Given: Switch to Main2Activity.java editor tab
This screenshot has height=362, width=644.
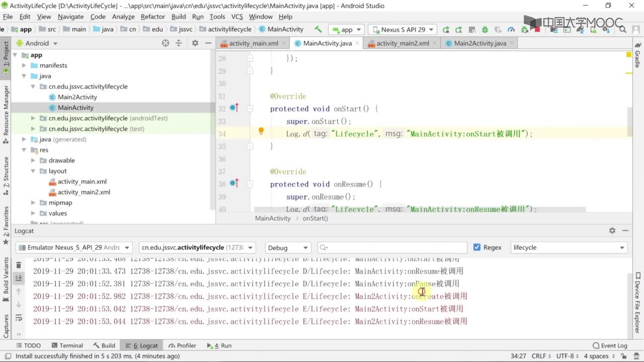Looking at the screenshot, I should (x=480, y=43).
